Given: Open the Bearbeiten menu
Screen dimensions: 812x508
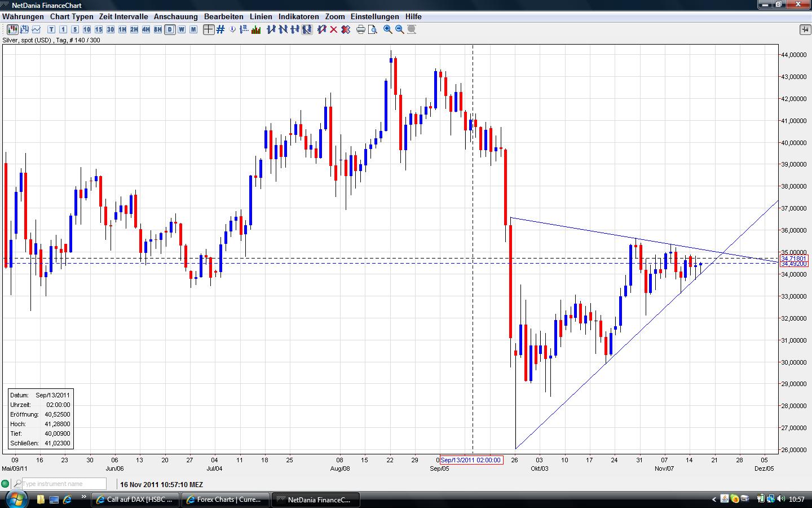Looking at the screenshot, I should point(224,16).
